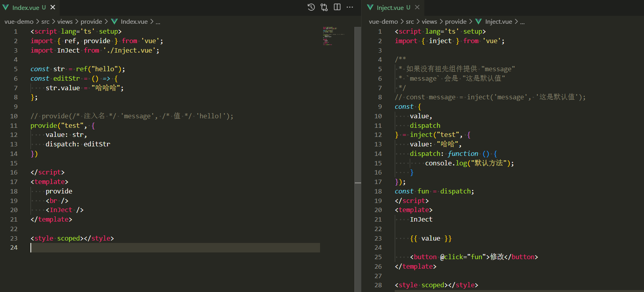
Task: Open the ellipsis in right pane breadcrumb
Action: pyautogui.click(x=522, y=22)
